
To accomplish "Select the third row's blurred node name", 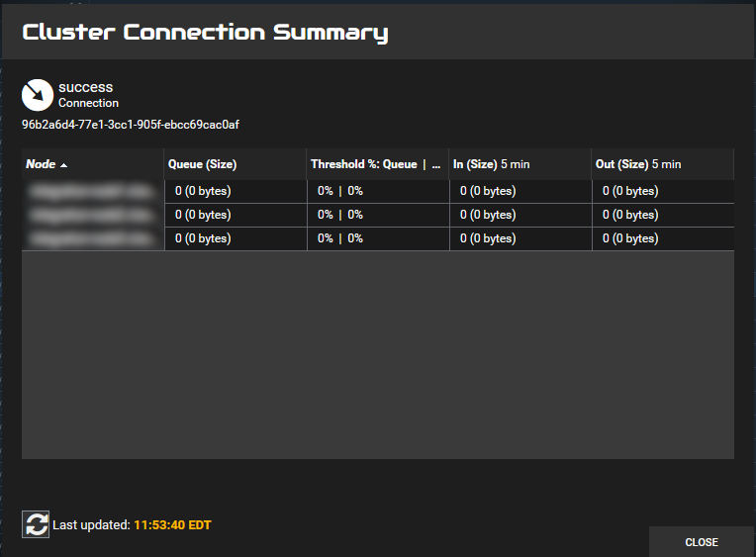I will click(x=93, y=238).
